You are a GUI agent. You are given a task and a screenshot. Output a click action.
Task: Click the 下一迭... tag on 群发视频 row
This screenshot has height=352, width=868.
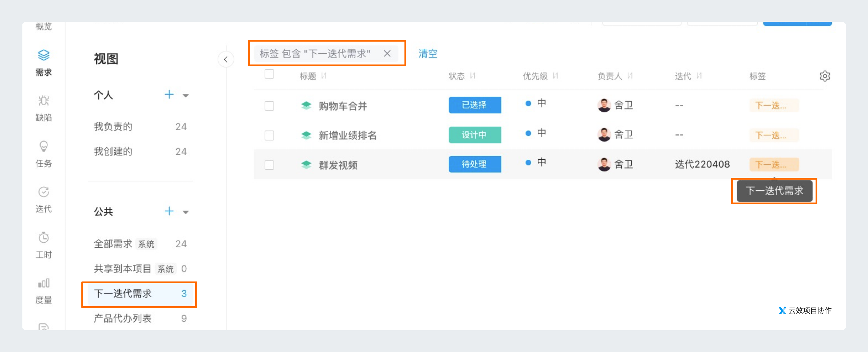(774, 164)
